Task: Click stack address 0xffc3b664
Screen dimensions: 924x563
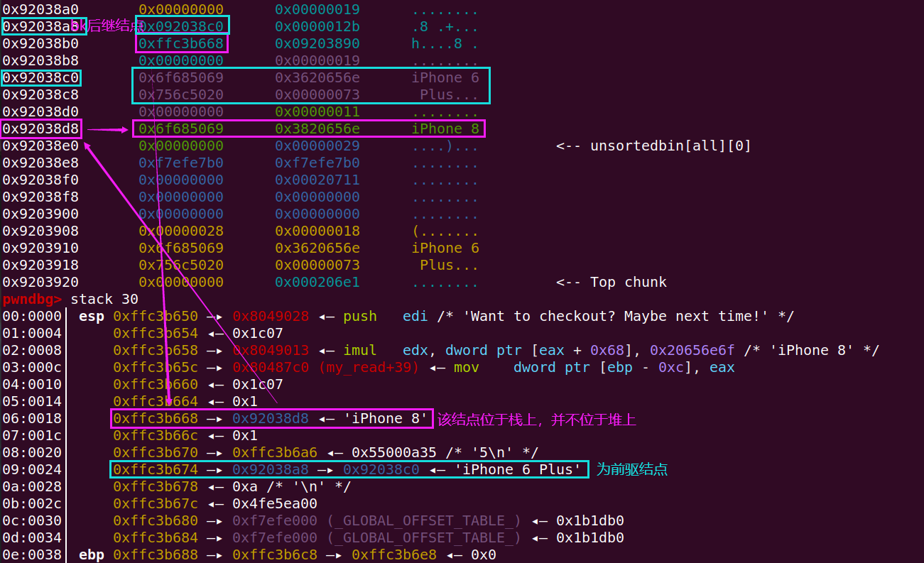Action: 156,402
